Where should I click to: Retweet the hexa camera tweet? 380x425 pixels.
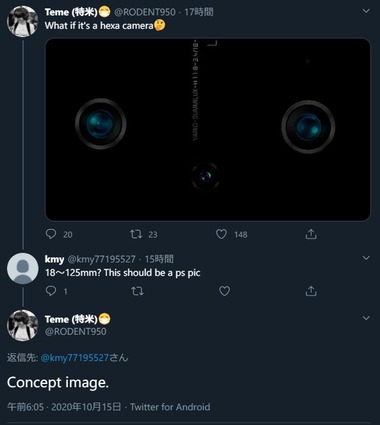click(x=136, y=234)
